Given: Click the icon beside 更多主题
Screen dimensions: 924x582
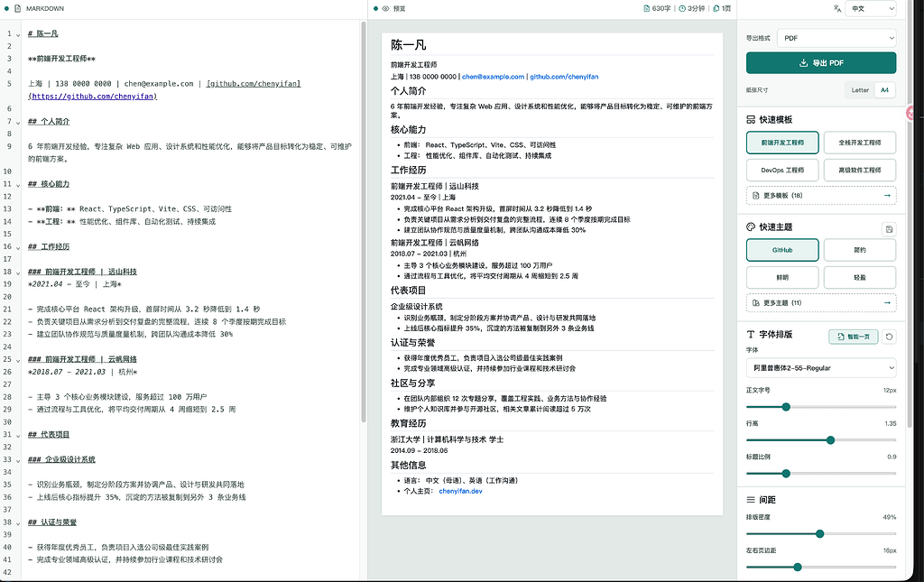Looking at the screenshot, I should click(x=756, y=303).
